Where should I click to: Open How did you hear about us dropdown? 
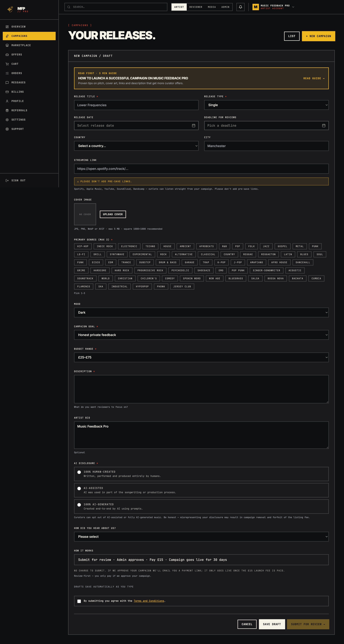(x=201, y=537)
